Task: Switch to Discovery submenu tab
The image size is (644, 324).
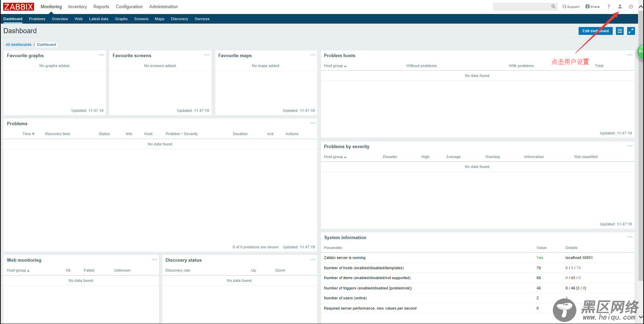Action: point(180,19)
